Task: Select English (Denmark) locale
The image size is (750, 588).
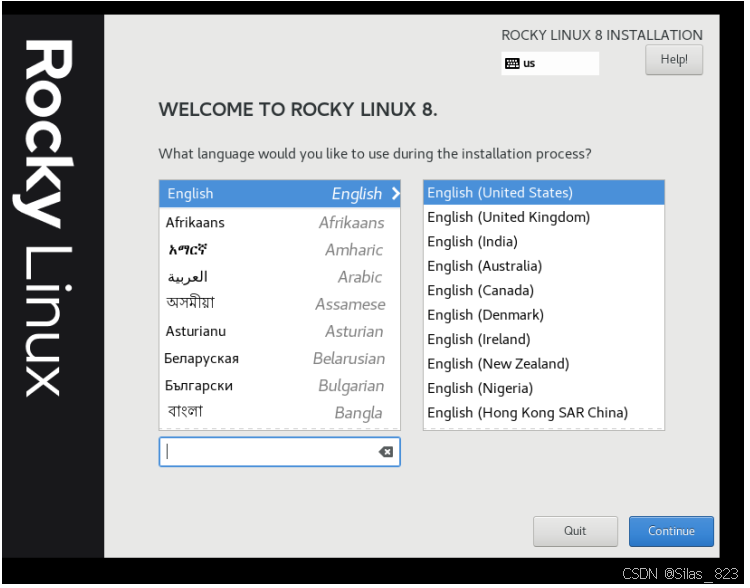Action: 546,316
